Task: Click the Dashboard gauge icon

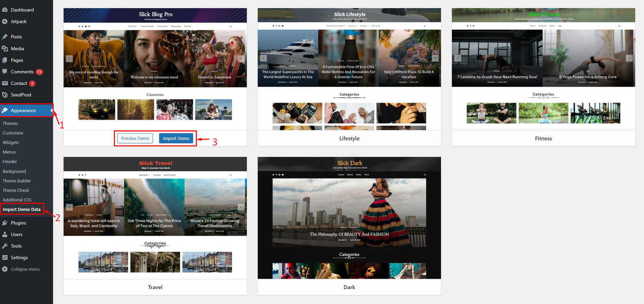Action: click(5, 10)
